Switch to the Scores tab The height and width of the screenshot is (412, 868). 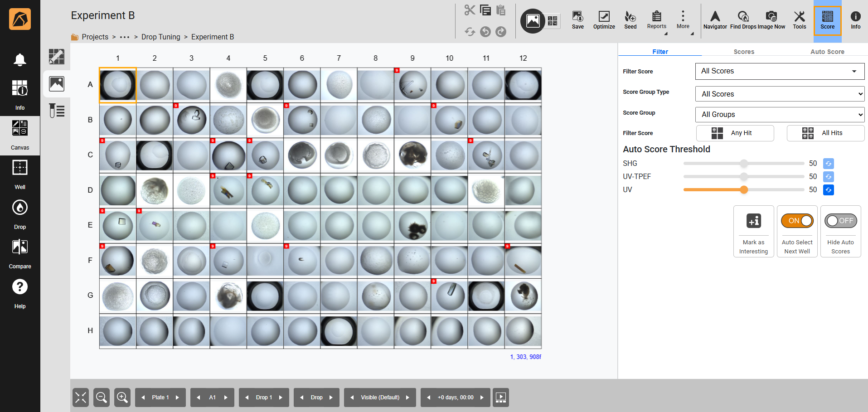(744, 52)
